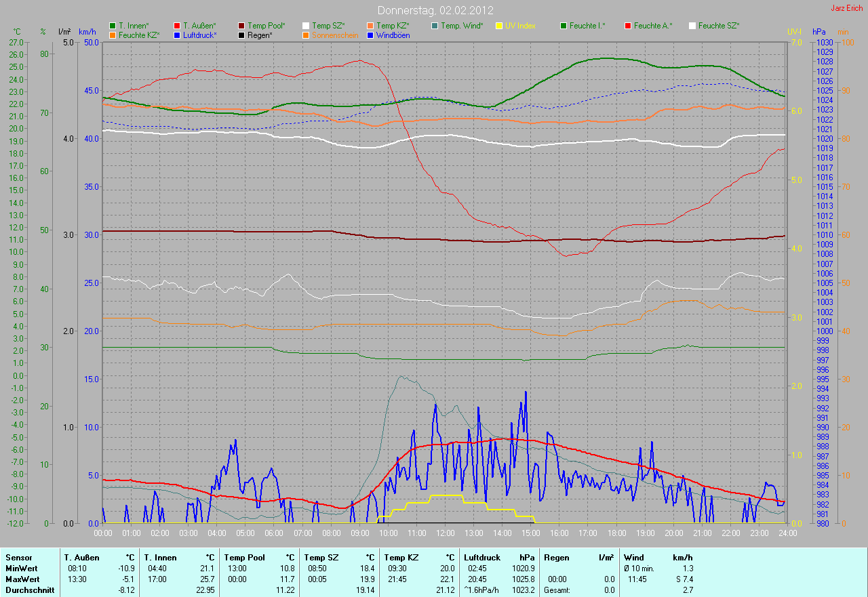Click pressure average value '1023.2'
Viewport: 868px width, 597px height.
click(x=524, y=590)
